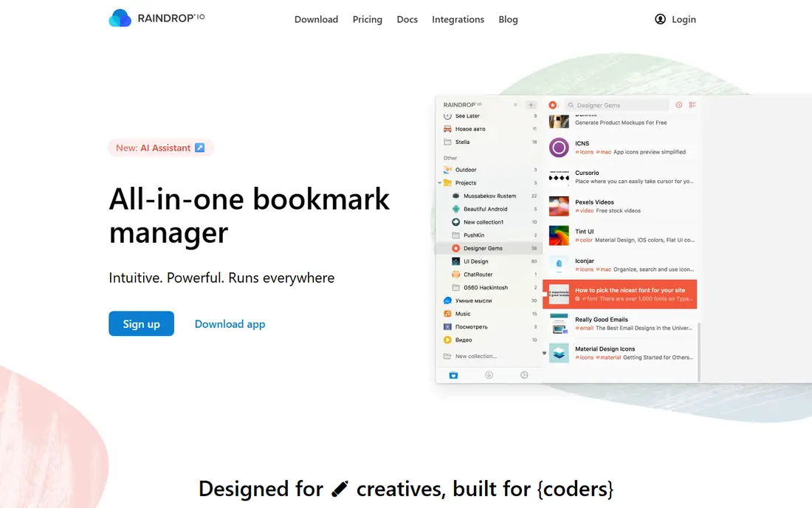This screenshot has height=508, width=812.
Task: Open the Blog nav item
Action: pyautogui.click(x=508, y=19)
